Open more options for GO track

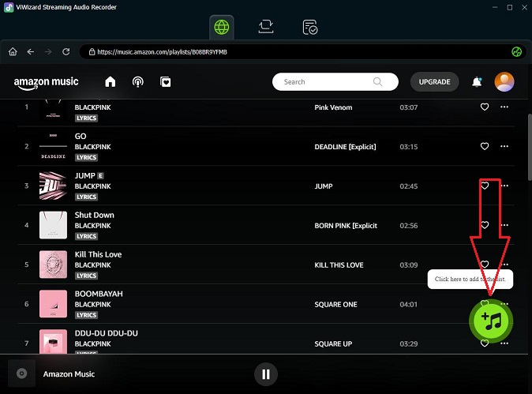pyautogui.click(x=504, y=146)
